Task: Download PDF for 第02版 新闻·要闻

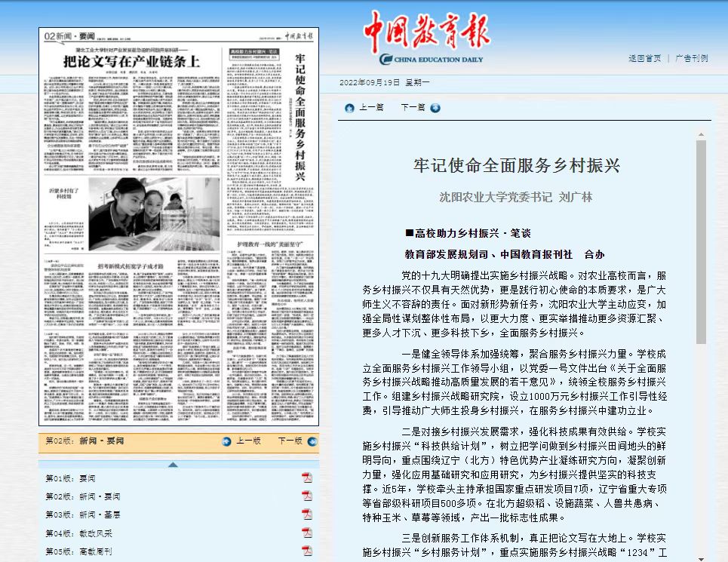Action: click(307, 496)
